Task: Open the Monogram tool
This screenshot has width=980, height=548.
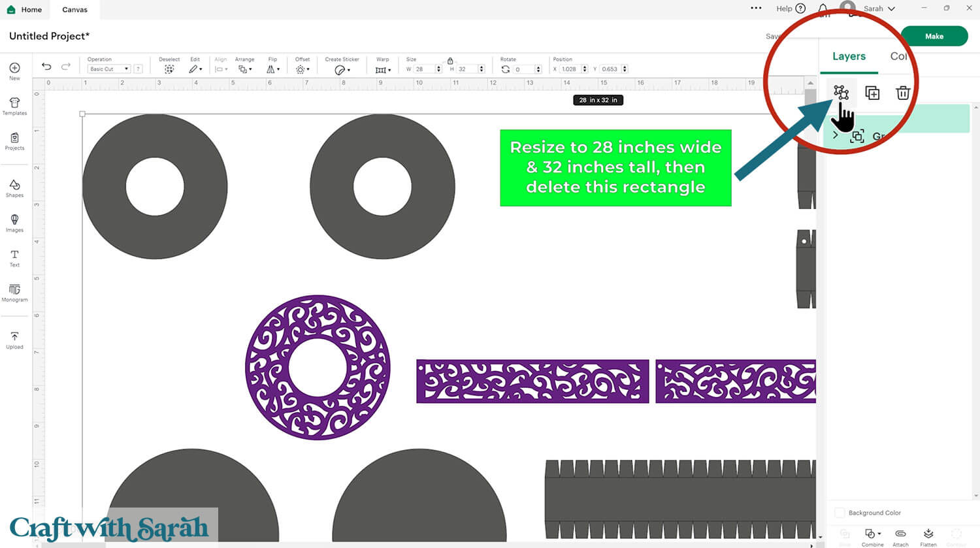Action: pos(14,293)
